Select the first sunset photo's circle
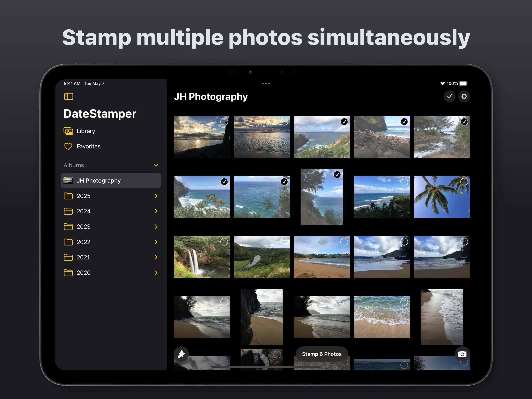The image size is (532, 399). click(224, 122)
